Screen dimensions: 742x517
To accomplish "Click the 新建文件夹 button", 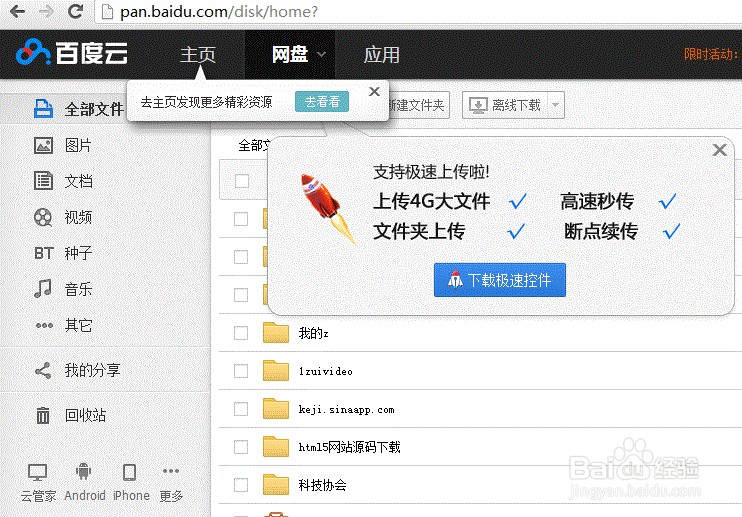I will pyautogui.click(x=418, y=105).
